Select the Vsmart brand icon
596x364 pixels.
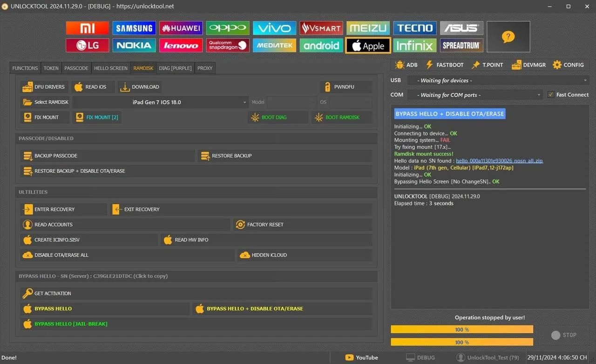(x=321, y=28)
